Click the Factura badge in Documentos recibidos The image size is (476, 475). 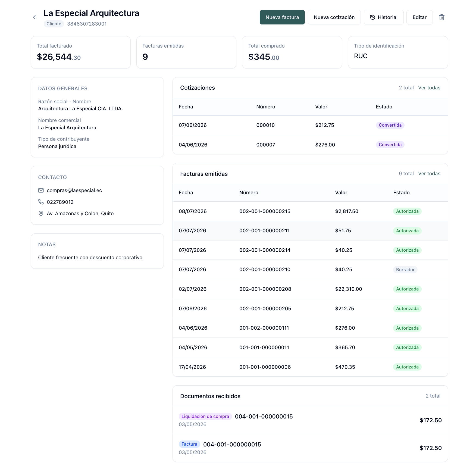[x=189, y=444]
